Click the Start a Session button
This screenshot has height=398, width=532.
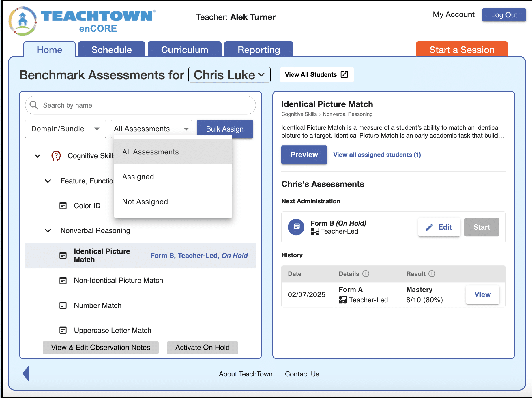coord(462,49)
